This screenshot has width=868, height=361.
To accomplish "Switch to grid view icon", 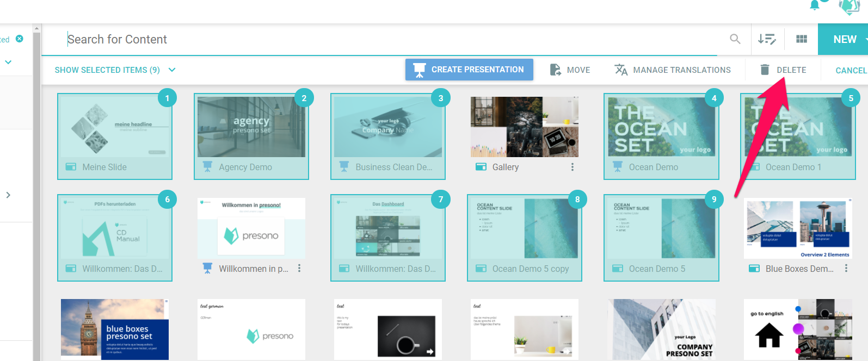I will coord(801,39).
